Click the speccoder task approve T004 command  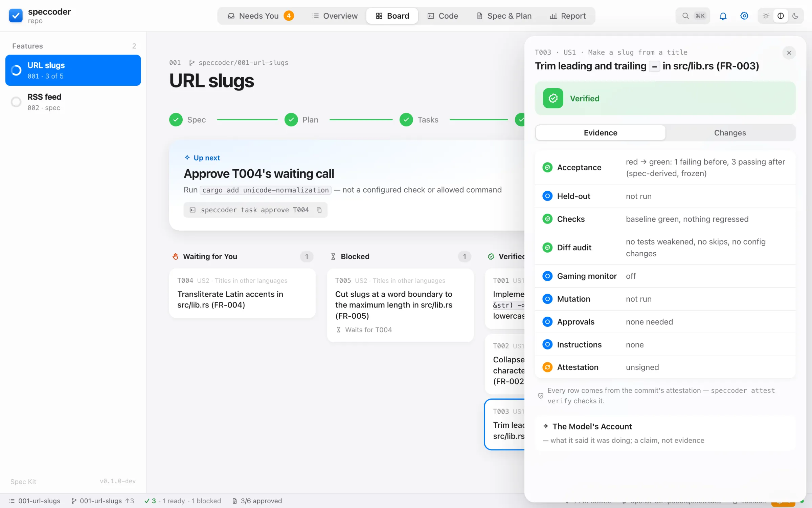(255, 210)
